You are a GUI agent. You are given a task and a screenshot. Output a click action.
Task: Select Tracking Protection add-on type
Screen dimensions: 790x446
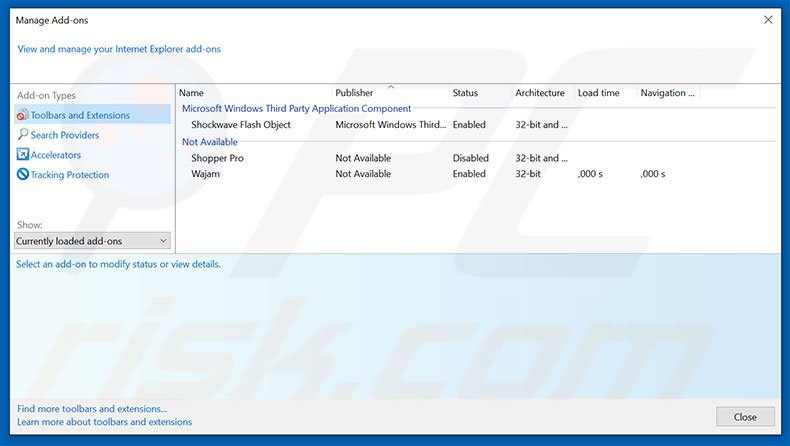70,175
